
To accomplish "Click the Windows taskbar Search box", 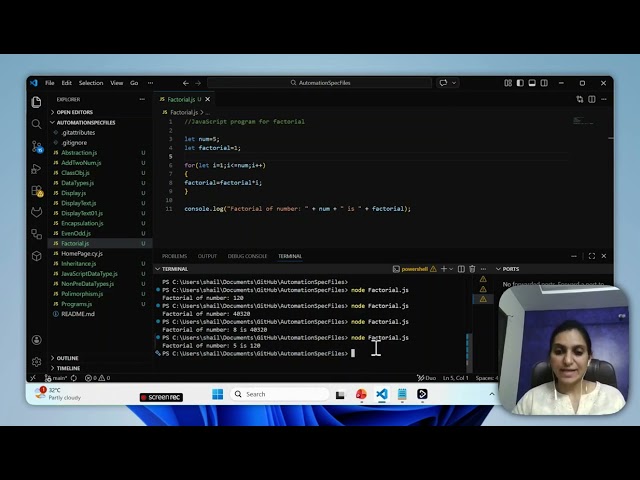I will pos(280,394).
